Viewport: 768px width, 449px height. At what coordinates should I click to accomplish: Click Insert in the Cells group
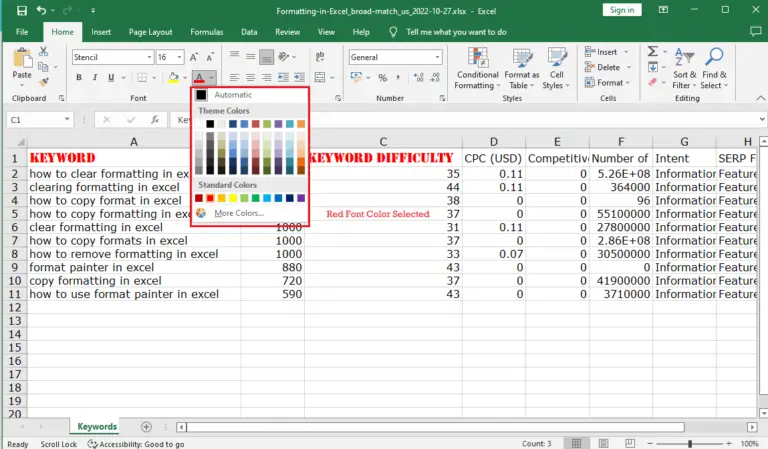coord(606,51)
